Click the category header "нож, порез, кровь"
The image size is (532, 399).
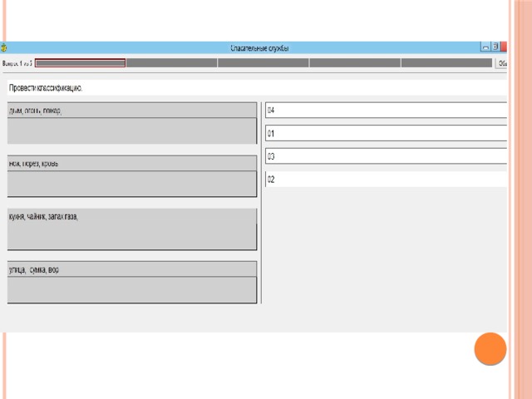(x=131, y=163)
